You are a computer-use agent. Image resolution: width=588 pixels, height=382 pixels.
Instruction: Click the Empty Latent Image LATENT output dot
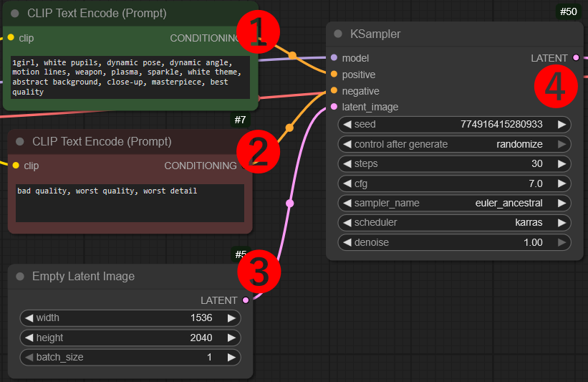tap(246, 300)
